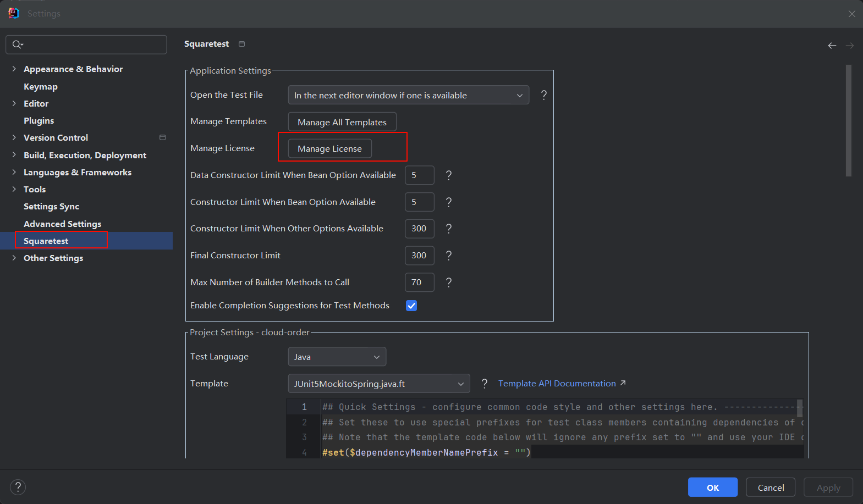Screen dimensions: 863x504
Task: Click Final Constructor Limit input field
Action: click(420, 256)
